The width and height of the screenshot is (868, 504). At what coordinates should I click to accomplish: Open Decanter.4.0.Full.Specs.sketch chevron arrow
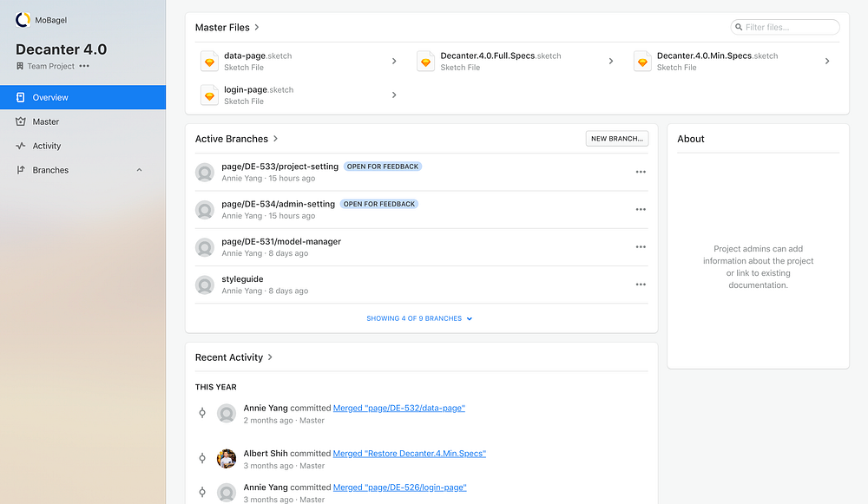pos(610,62)
